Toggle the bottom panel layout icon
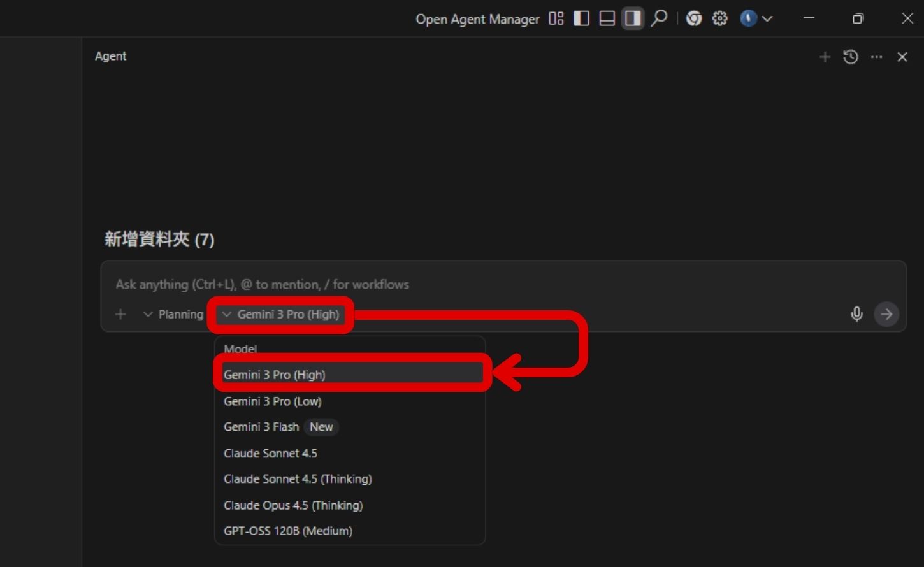924x567 pixels. tap(606, 18)
